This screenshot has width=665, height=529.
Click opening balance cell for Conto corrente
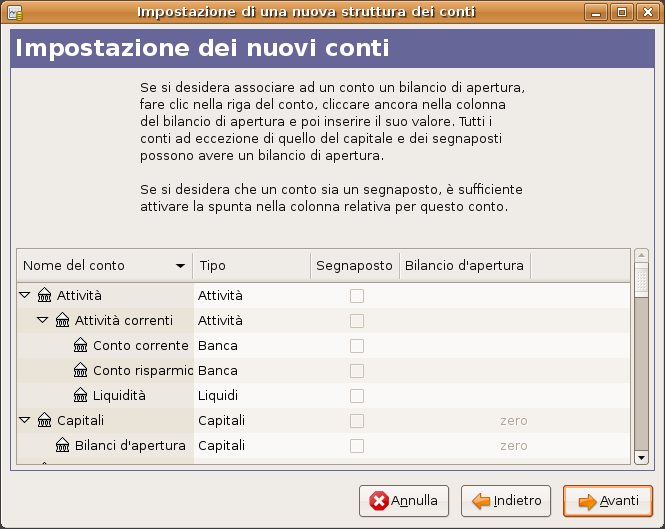coord(465,345)
